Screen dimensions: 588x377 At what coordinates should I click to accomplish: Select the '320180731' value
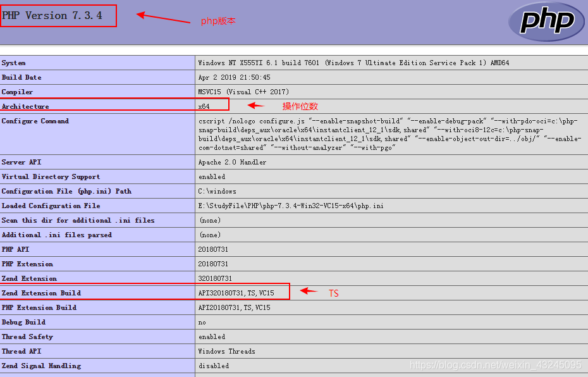pos(215,279)
